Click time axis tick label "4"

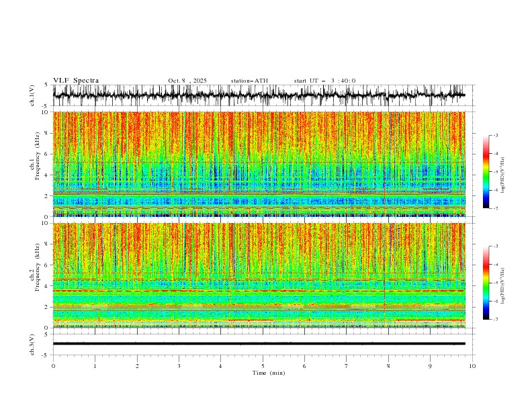[220, 366]
